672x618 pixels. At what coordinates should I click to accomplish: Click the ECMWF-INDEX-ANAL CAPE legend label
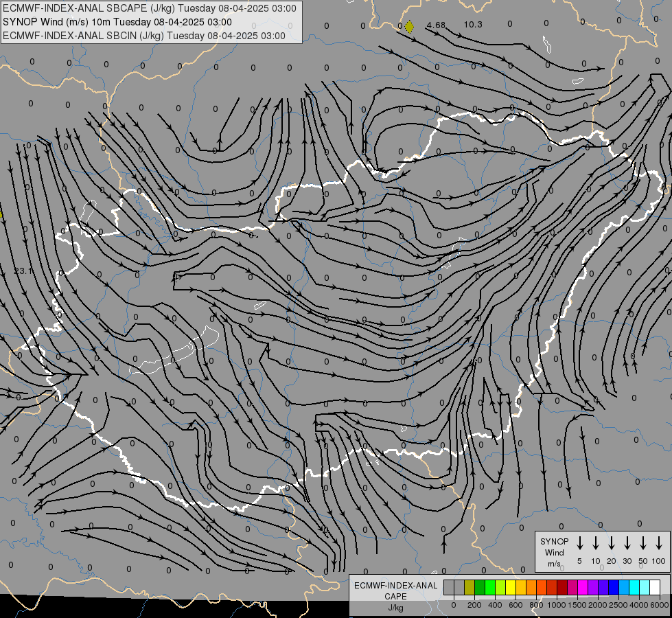pos(395,591)
